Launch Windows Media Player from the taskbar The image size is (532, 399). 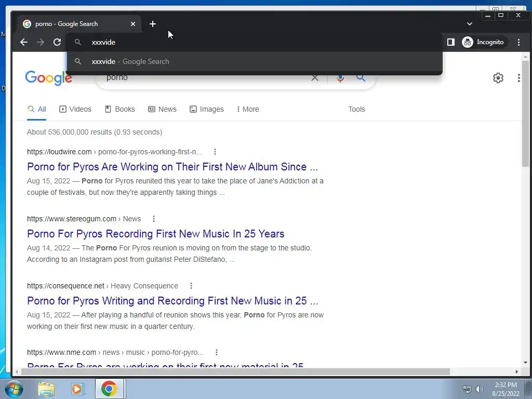(77, 389)
